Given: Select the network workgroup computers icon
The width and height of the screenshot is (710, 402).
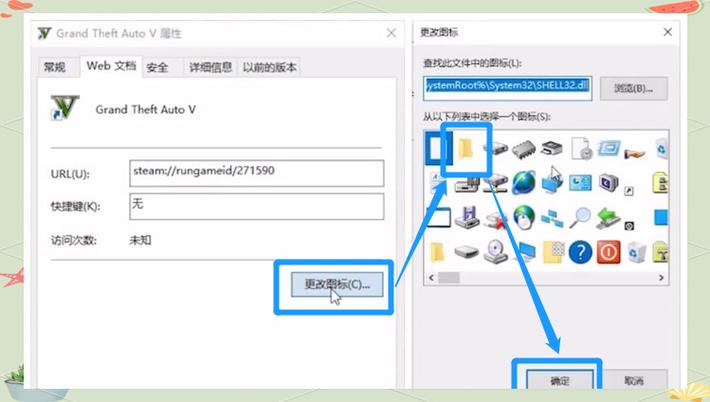Looking at the screenshot, I should tap(552, 219).
